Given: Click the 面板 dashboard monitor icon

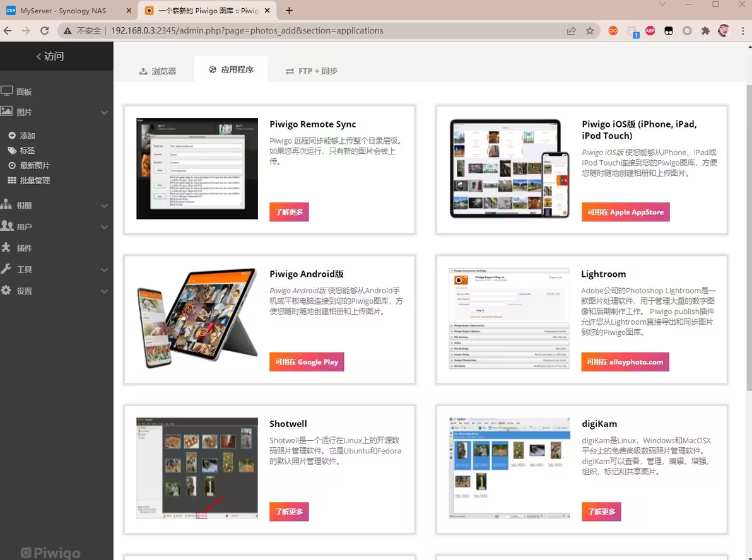Looking at the screenshot, I should (7, 91).
